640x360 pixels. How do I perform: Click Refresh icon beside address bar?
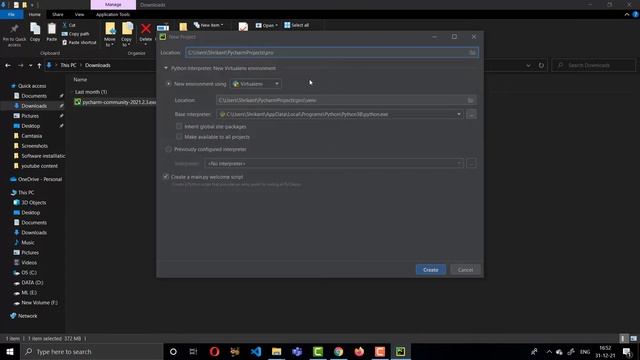tap(541, 65)
